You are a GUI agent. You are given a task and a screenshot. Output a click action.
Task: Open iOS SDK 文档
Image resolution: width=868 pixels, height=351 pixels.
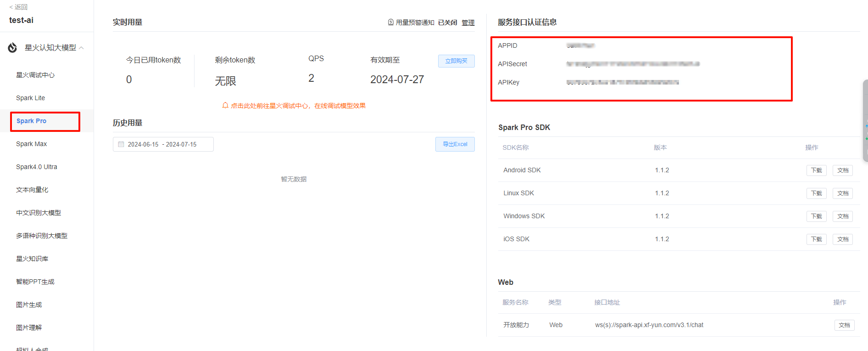(843, 239)
